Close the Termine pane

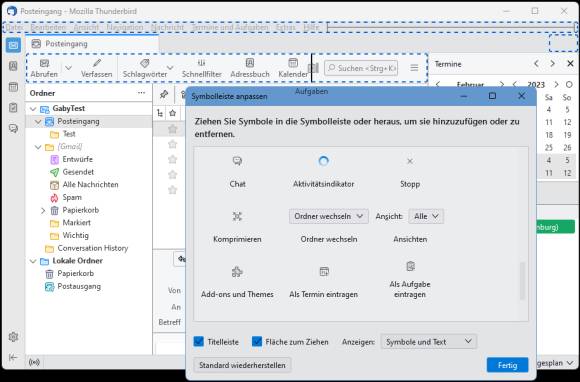[x=570, y=64]
